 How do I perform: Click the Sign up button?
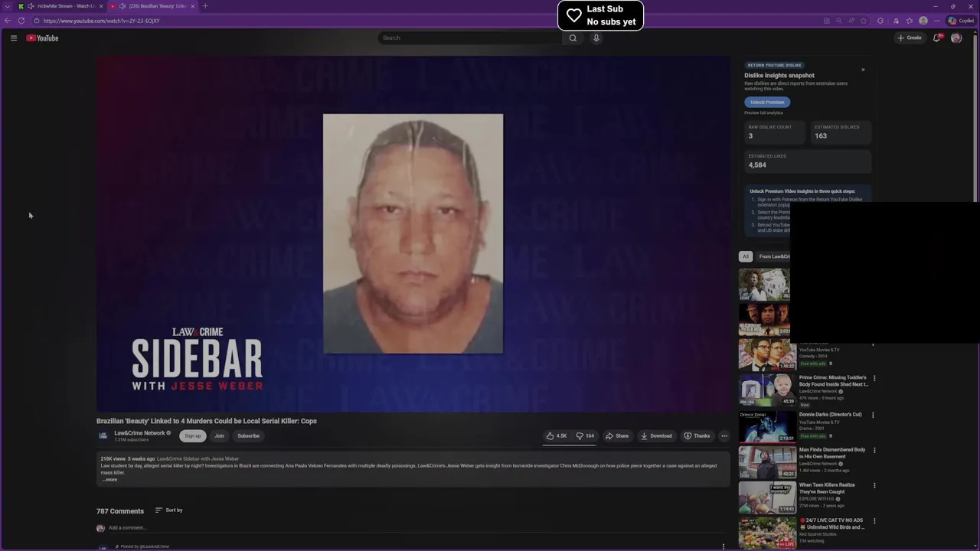tap(192, 435)
